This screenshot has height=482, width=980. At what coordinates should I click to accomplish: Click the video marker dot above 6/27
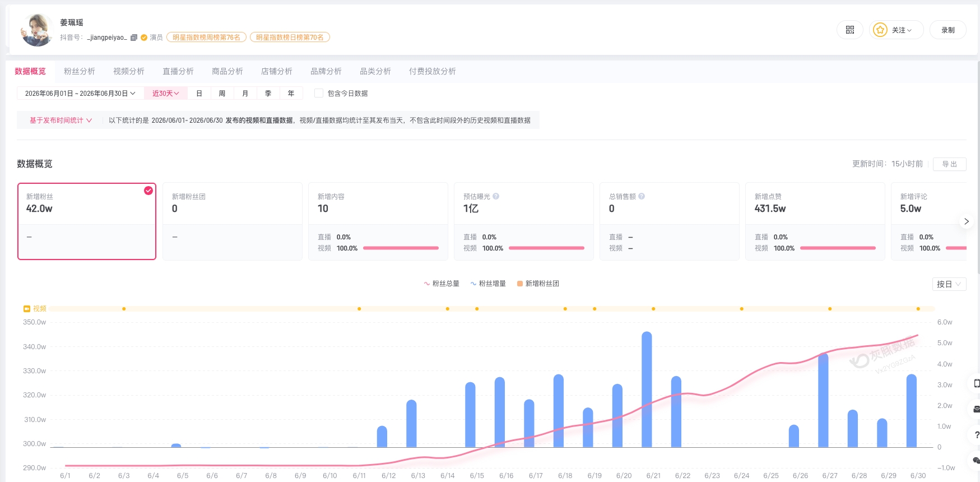click(830, 309)
